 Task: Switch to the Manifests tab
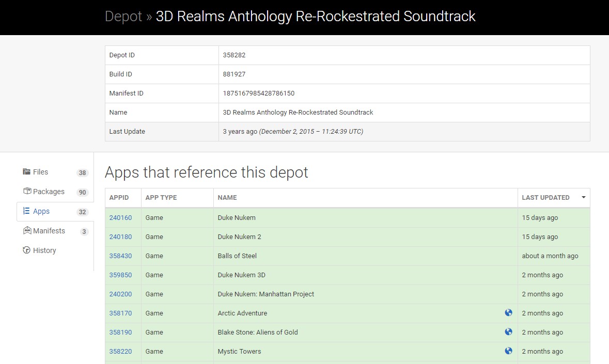click(49, 231)
